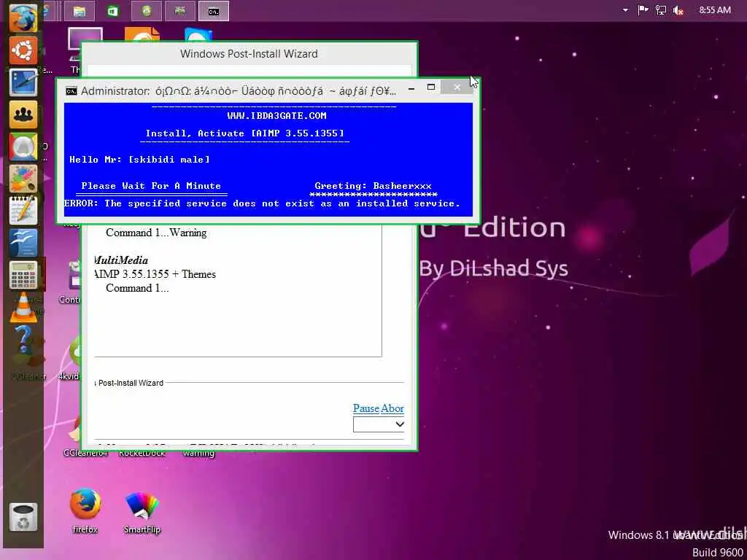747x560 pixels.
Task: Open the network tray icon
Action: pos(661,10)
